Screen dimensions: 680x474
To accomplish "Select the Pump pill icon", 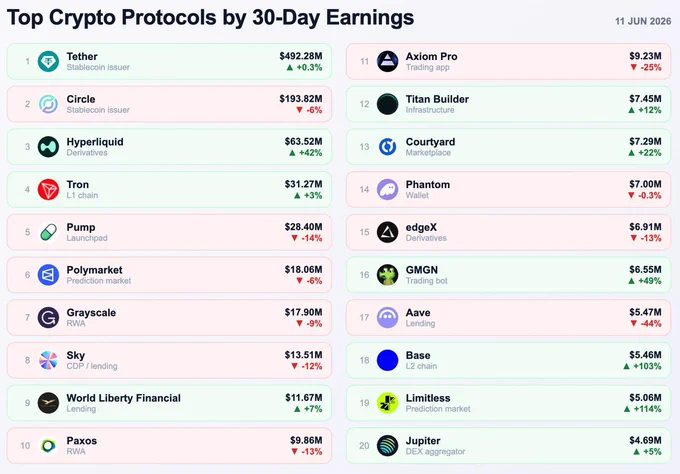I will tap(48, 232).
